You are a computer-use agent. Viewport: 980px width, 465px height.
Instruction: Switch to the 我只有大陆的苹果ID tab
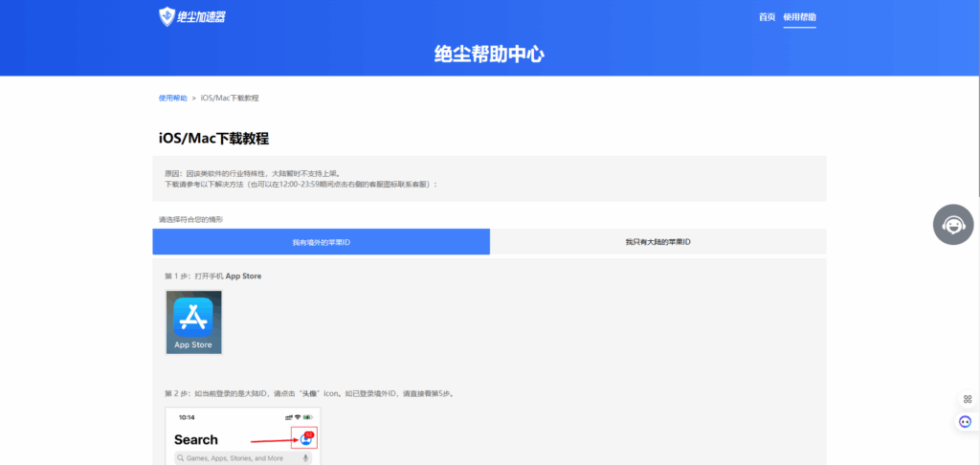[657, 242]
